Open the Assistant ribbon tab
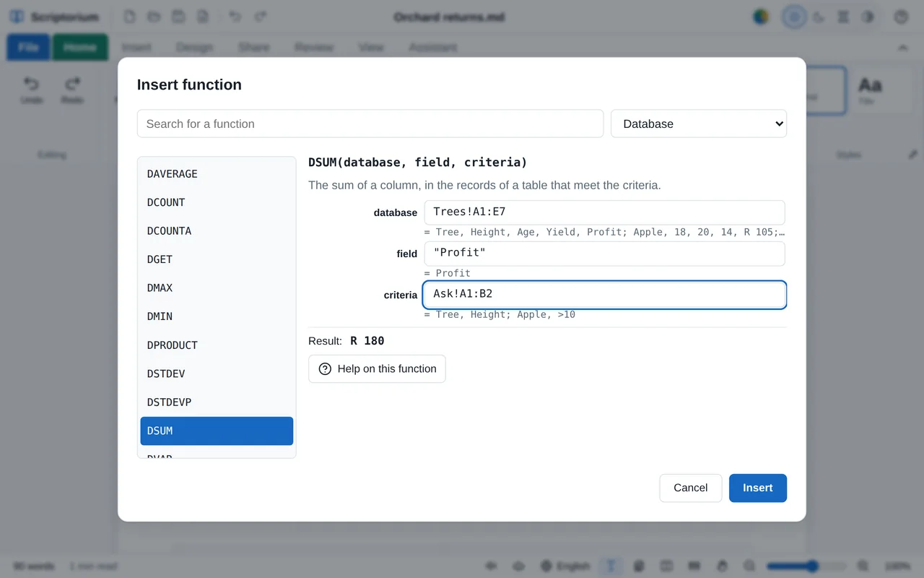 point(432,47)
